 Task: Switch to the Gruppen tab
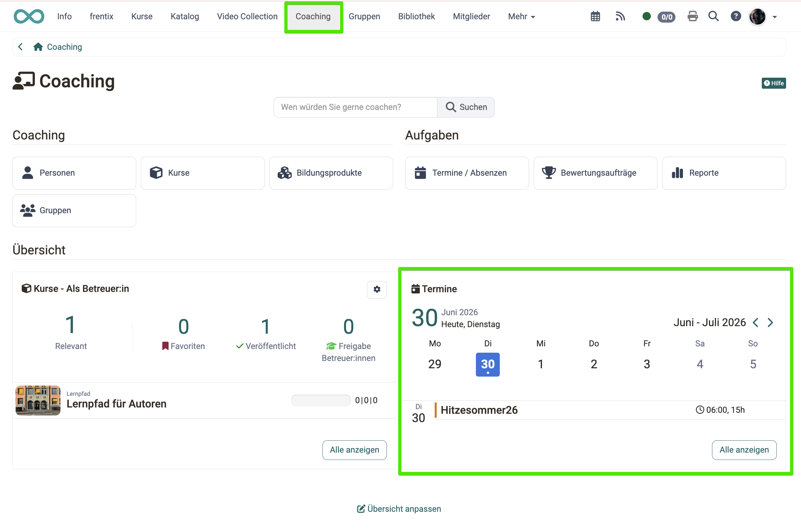pyautogui.click(x=364, y=16)
